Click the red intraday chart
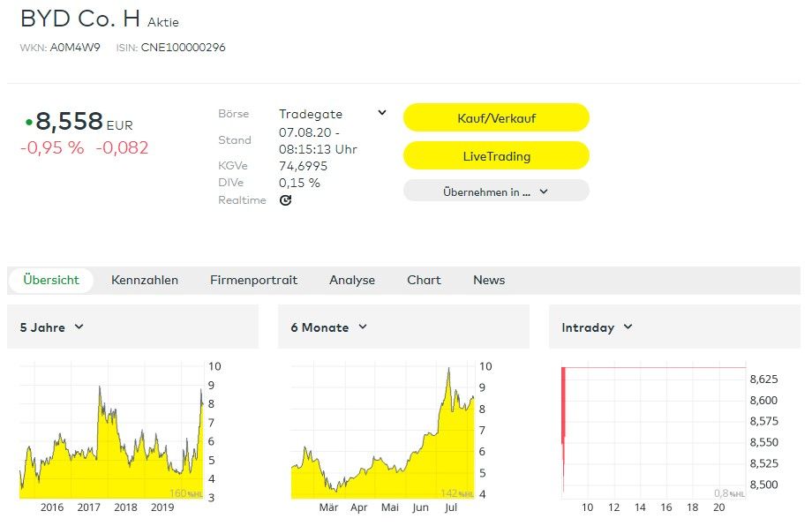The width and height of the screenshot is (812, 526). pos(653,432)
